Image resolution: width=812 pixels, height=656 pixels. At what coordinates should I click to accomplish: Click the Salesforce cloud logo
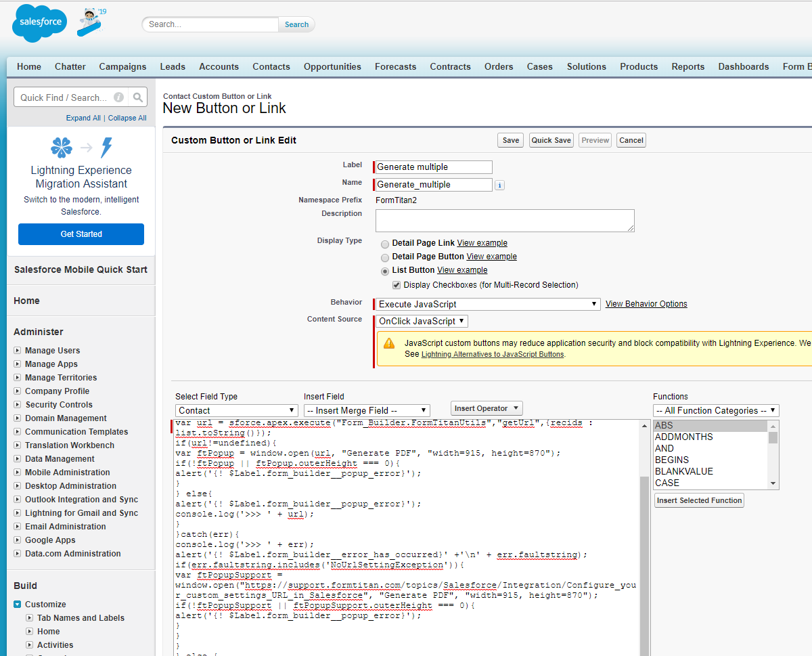(x=39, y=22)
